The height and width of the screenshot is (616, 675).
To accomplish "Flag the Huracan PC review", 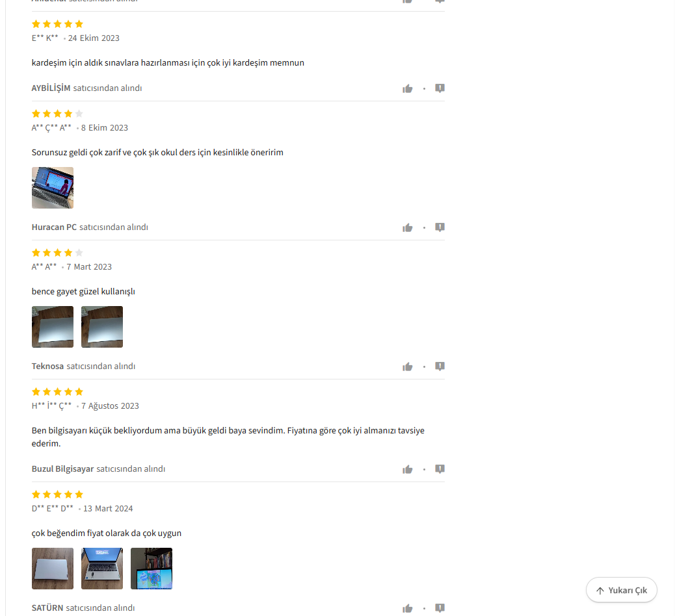I will [x=440, y=227].
